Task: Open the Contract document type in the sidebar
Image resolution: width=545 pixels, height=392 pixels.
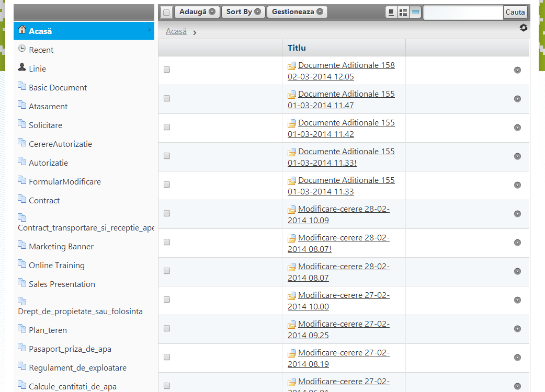Action: 44,201
